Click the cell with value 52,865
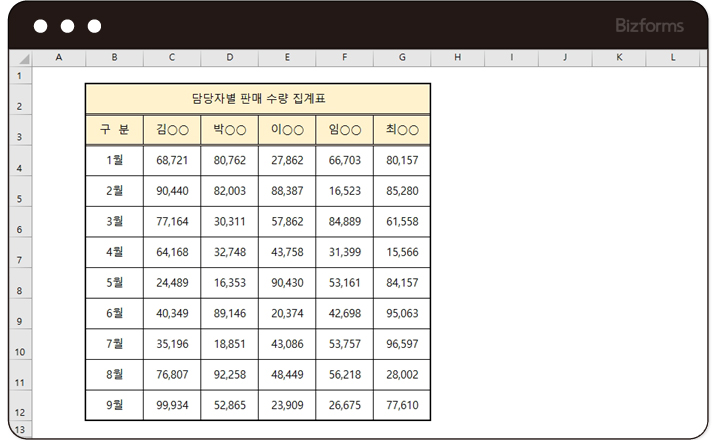The width and height of the screenshot is (715, 440). click(229, 405)
